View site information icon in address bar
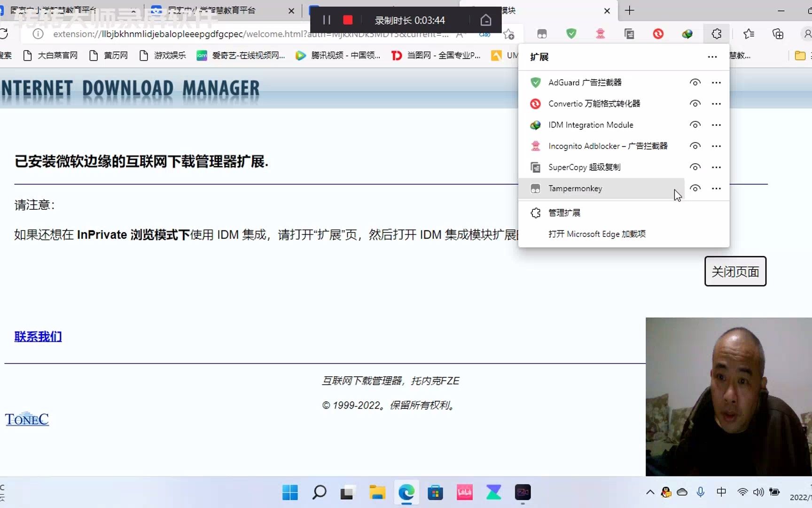The width and height of the screenshot is (812, 508). pos(38,34)
